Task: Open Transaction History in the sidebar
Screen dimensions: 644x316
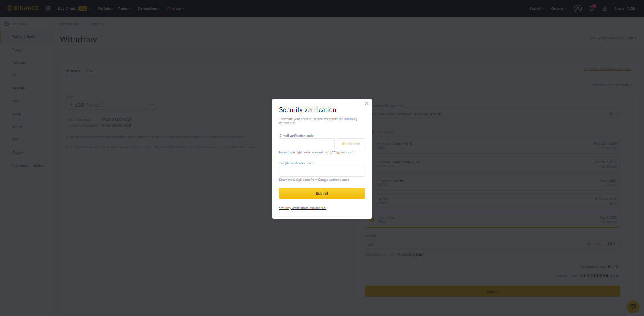Action: click(x=28, y=165)
